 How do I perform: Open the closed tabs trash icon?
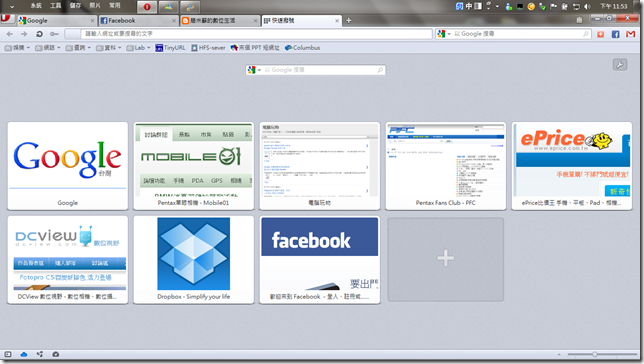[x=579, y=20]
